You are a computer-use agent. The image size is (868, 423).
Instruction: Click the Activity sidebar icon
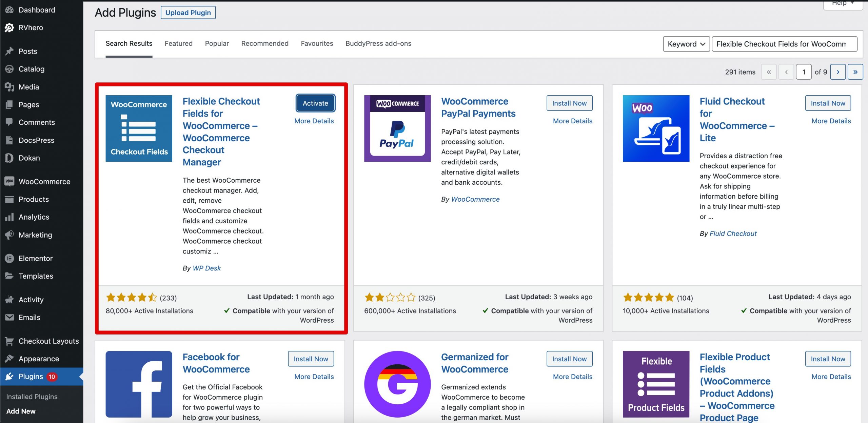[9, 300]
